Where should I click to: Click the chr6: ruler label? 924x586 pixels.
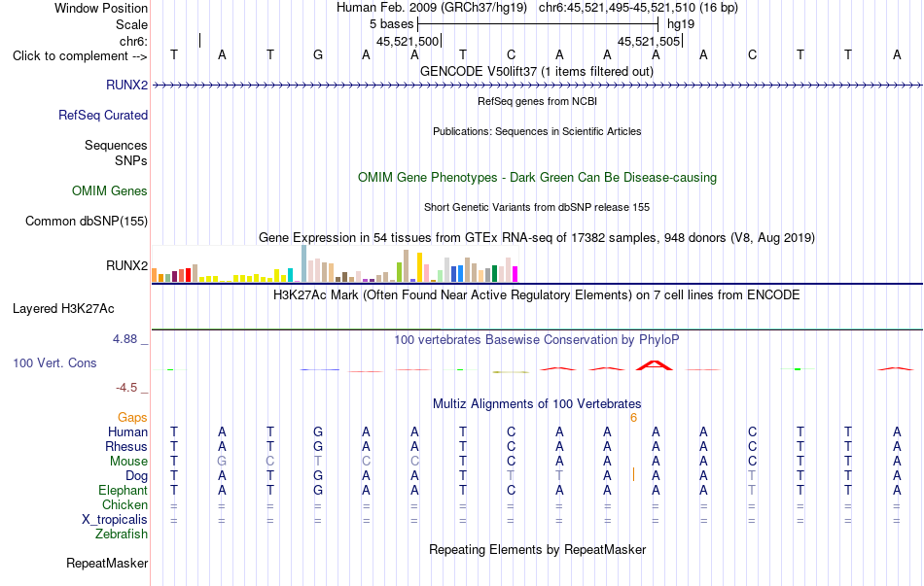(133, 41)
